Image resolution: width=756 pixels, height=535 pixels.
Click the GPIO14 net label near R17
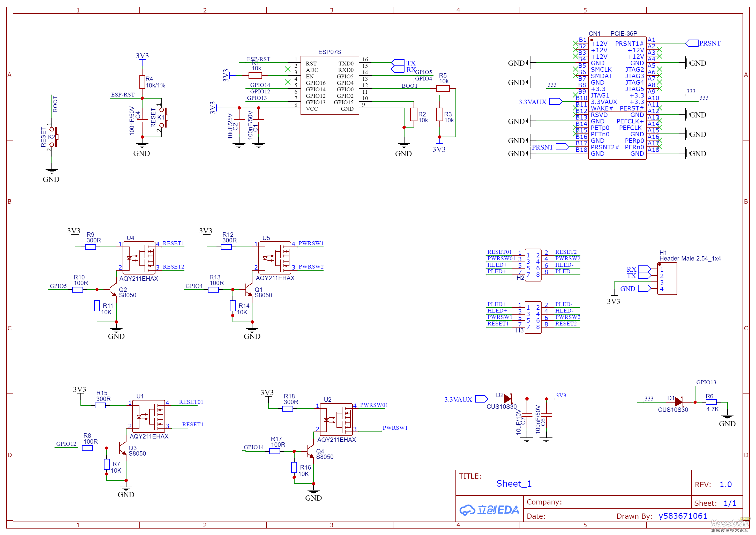click(253, 447)
